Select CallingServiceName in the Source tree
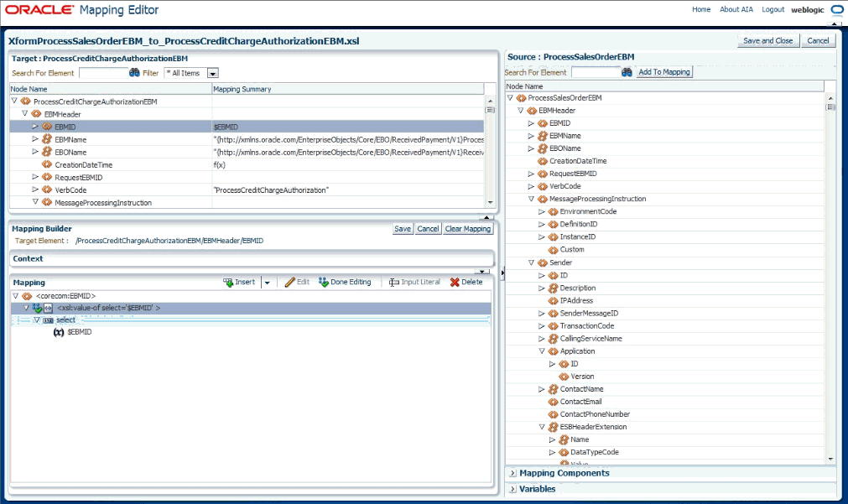 pos(590,339)
